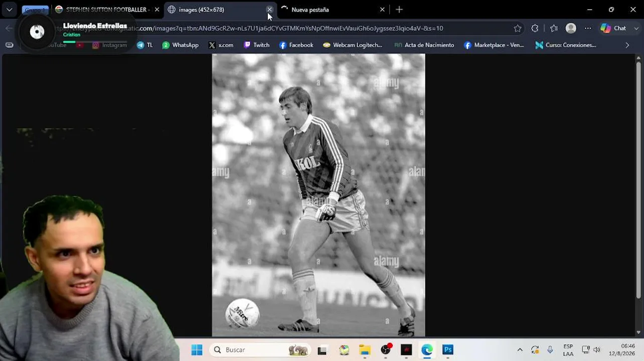Viewport: 644px width, 361px height.
Task: Open the colorful cube app on the taskbar
Action: pos(344,350)
